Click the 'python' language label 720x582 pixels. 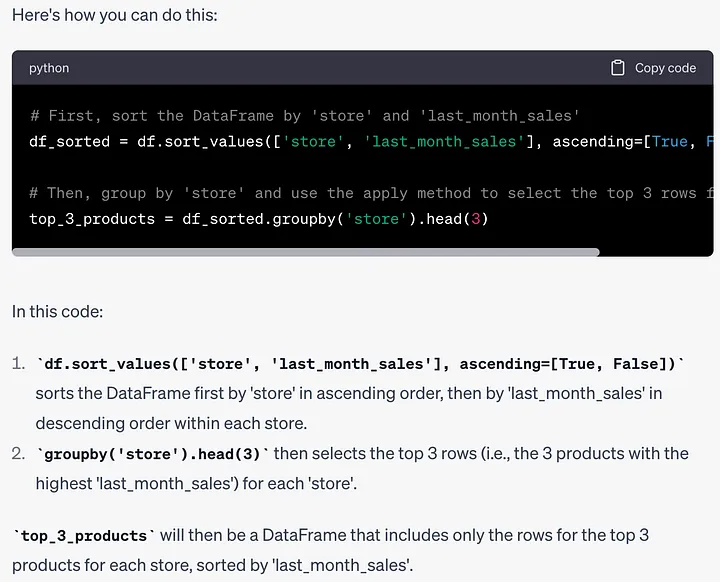(x=49, y=68)
